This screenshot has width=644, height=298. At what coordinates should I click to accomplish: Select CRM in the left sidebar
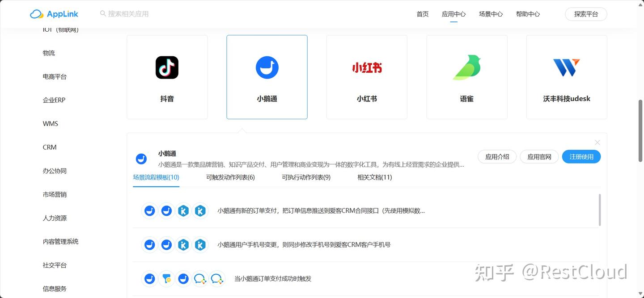tap(49, 147)
